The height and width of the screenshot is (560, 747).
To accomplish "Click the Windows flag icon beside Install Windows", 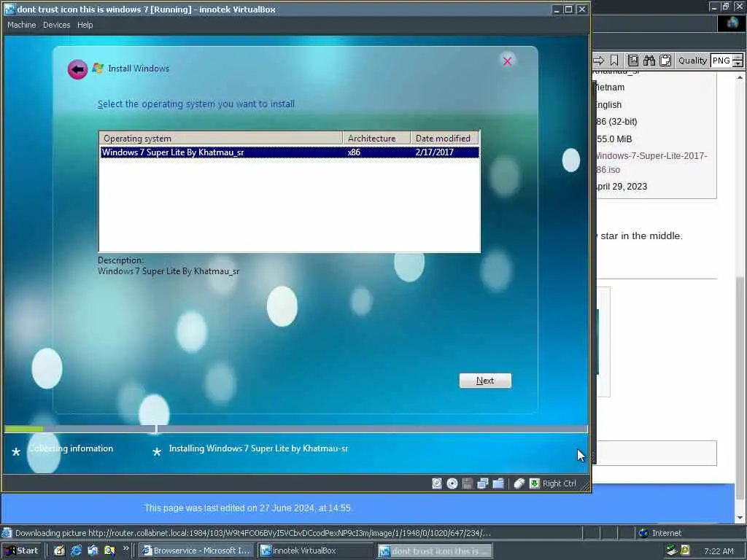I will click(98, 68).
